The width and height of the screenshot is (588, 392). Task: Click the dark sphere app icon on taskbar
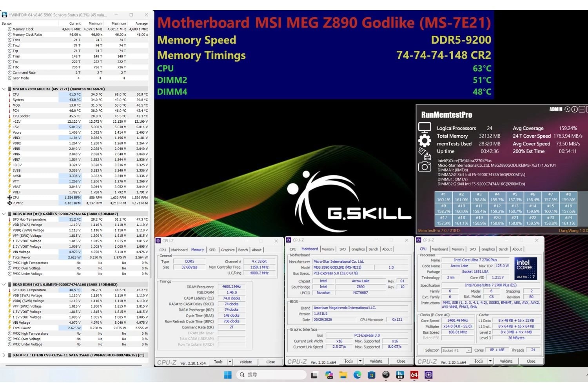coord(386,375)
